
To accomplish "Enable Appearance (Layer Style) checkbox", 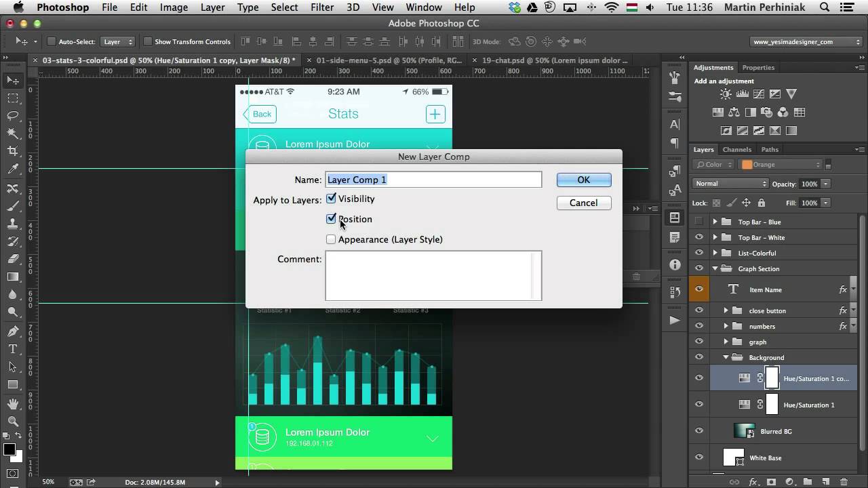I will click(x=331, y=239).
